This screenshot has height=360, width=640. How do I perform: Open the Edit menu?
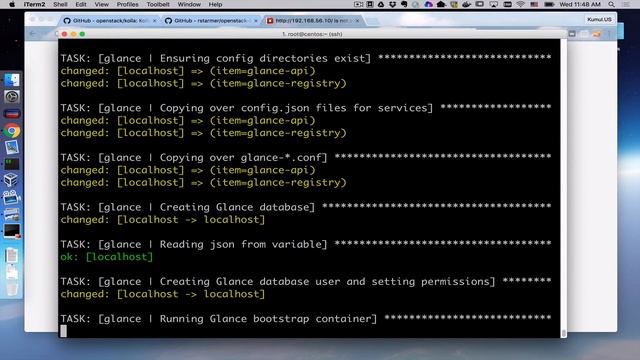pyautogui.click(x=81, y=4)
